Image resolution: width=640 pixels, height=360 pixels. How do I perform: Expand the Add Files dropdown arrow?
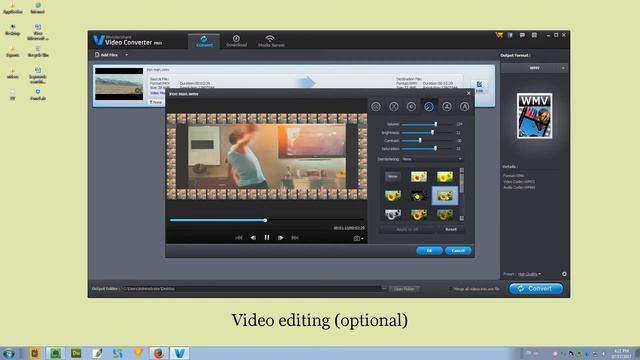127,55
